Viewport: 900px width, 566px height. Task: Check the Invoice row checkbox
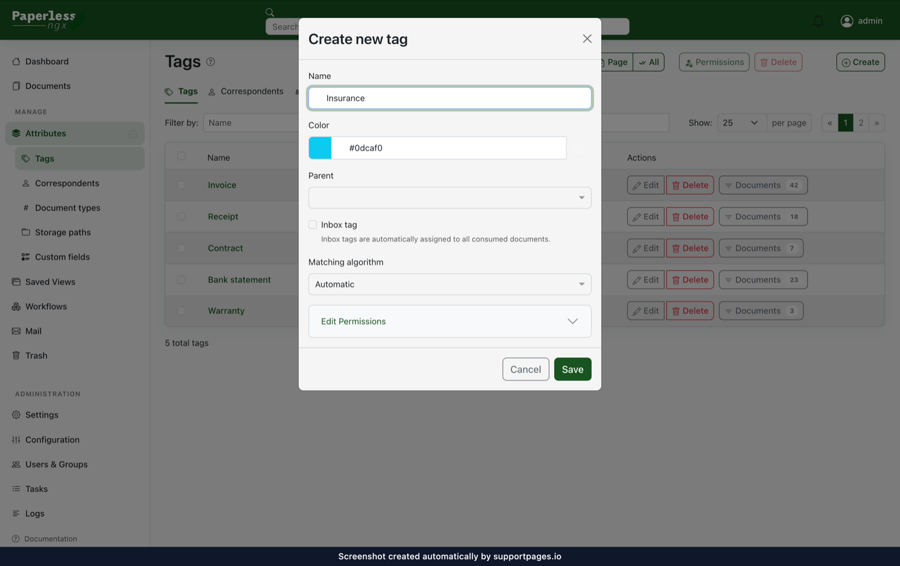tap(181, 185)
